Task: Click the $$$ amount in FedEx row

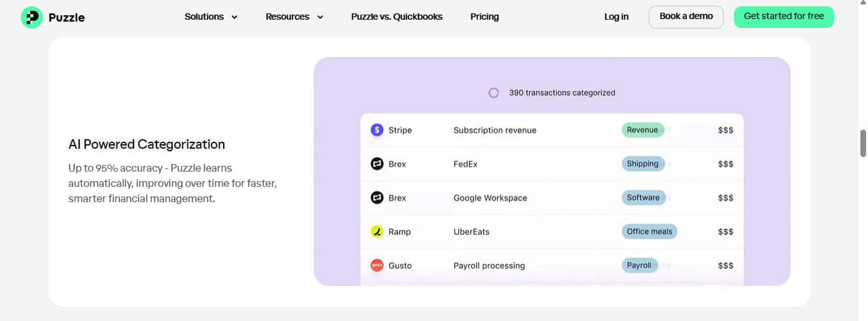Action: pos(726,164)
